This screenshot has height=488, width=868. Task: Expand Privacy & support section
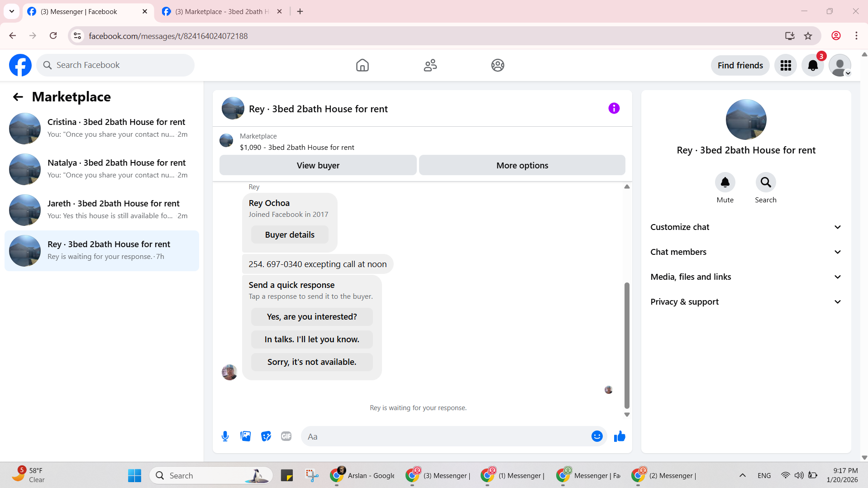[x=746, y=302]
